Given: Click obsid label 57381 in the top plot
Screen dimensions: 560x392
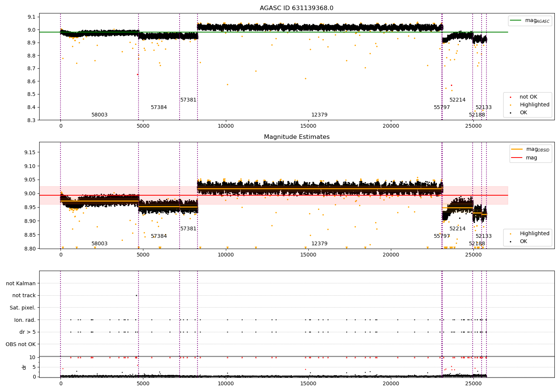Looking at the screenshot, I should click(x=188, y=100).
